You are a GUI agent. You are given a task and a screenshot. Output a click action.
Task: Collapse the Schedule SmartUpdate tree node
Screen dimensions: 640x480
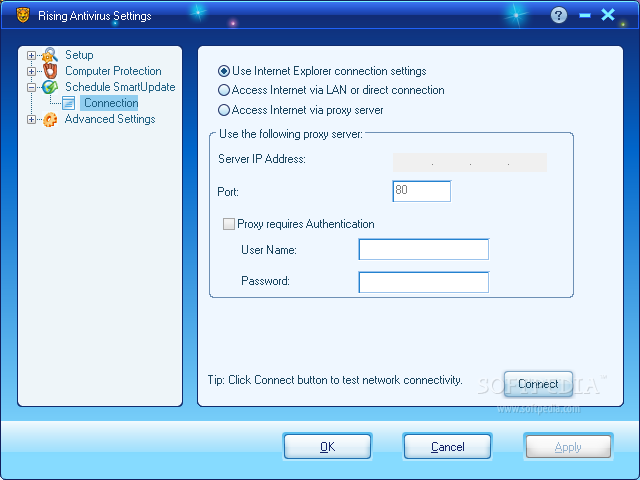31,87
